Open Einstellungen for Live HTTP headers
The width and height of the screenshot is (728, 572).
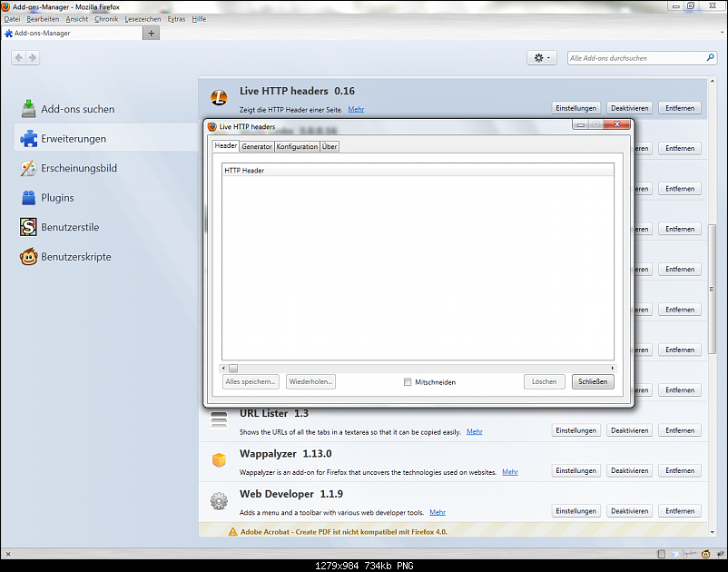pyautogui.click(x=576, y=108)
